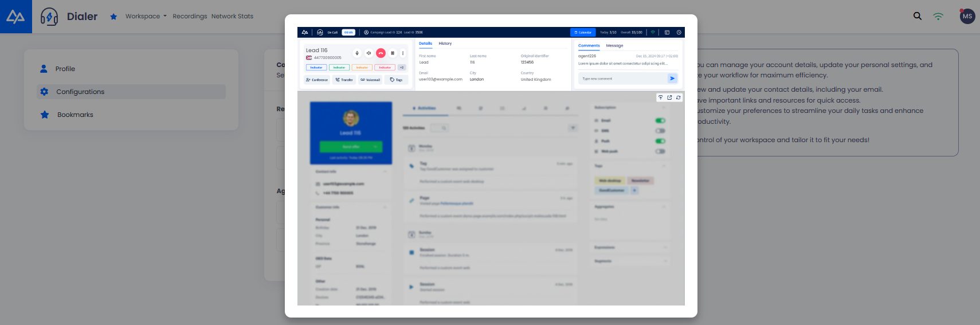This screenshot has height=325, width=980.
Task: Select Profile in the left sidebar
Action: 131,69
